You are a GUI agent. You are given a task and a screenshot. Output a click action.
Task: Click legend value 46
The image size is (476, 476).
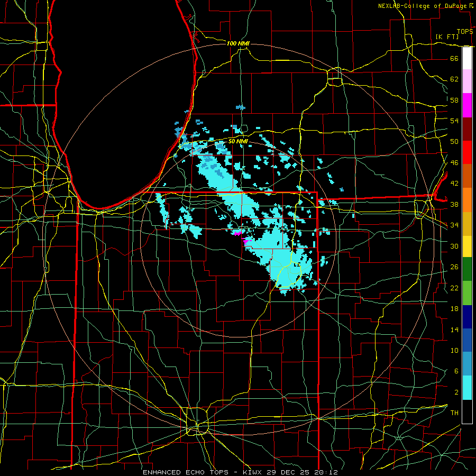(454, 162)
